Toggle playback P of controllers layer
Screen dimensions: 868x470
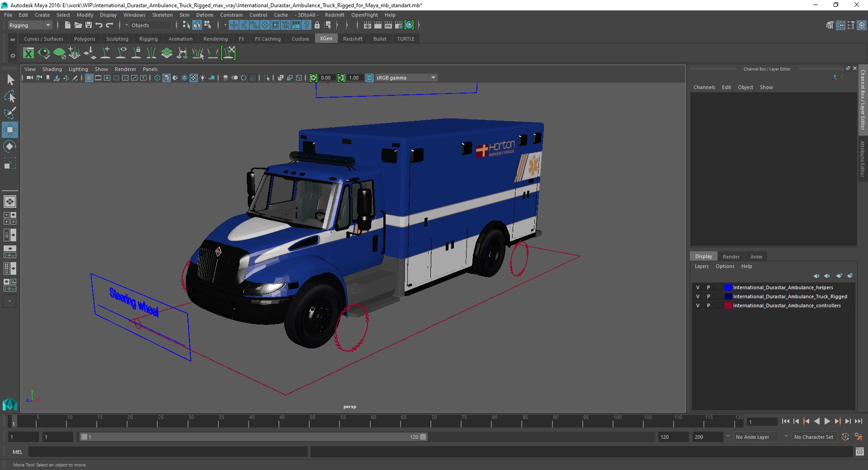coord(708,305)
